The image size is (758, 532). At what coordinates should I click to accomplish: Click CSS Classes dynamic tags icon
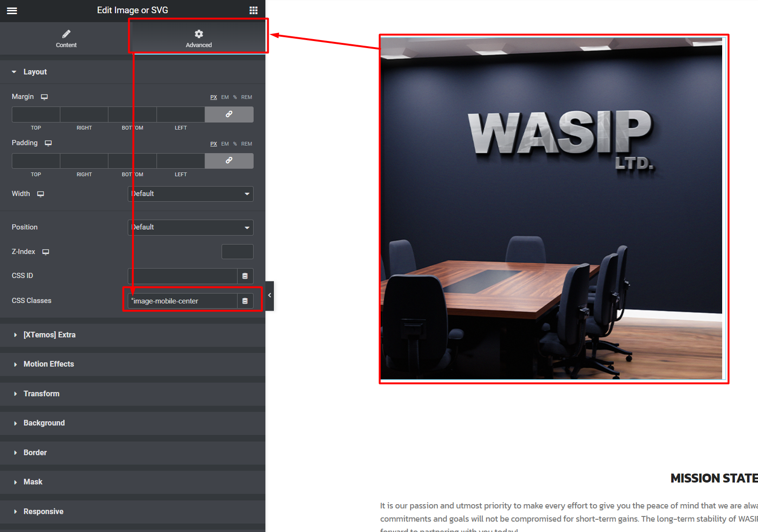click(245, 301)
